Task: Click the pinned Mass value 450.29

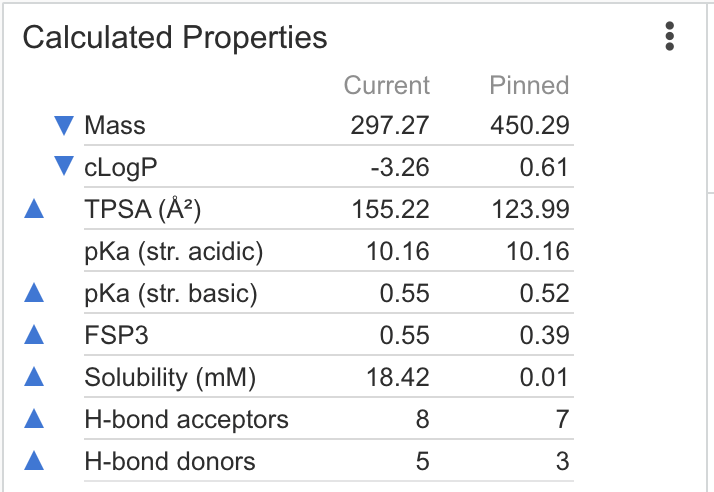Action: tap(530, 126)
